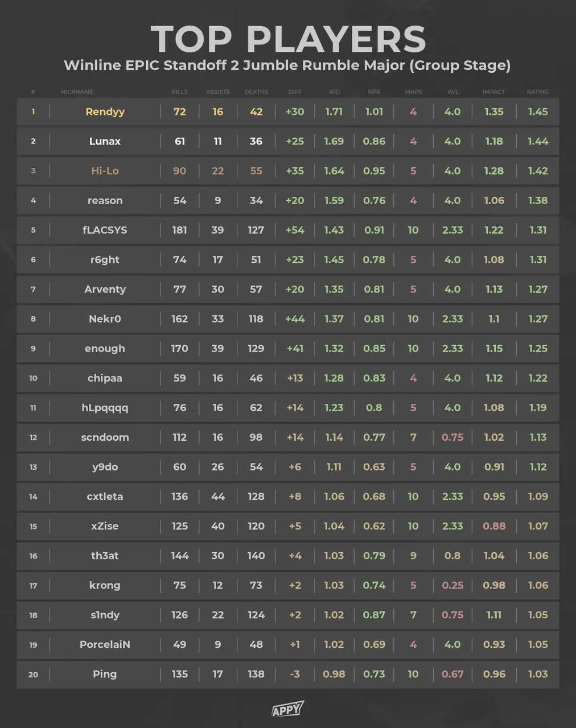Open the fLACSYS player entry
576x728 pixels.
[x=105, y=230]
